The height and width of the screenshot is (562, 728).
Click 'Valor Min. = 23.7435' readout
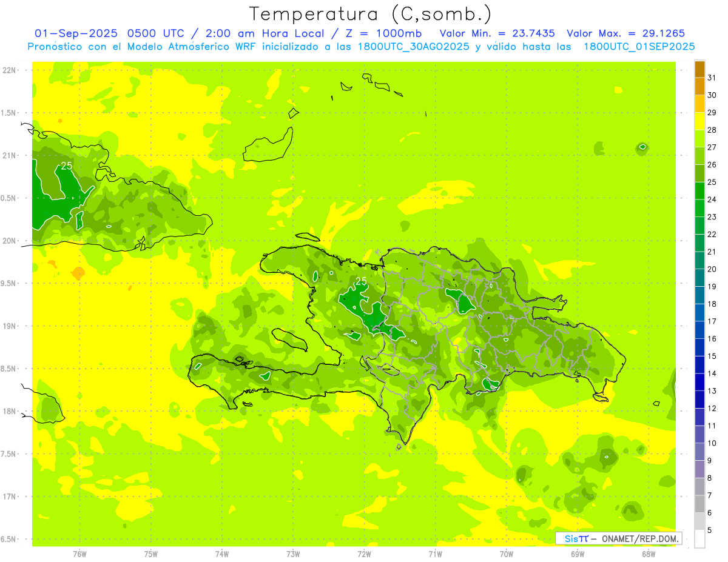point(497,33)
